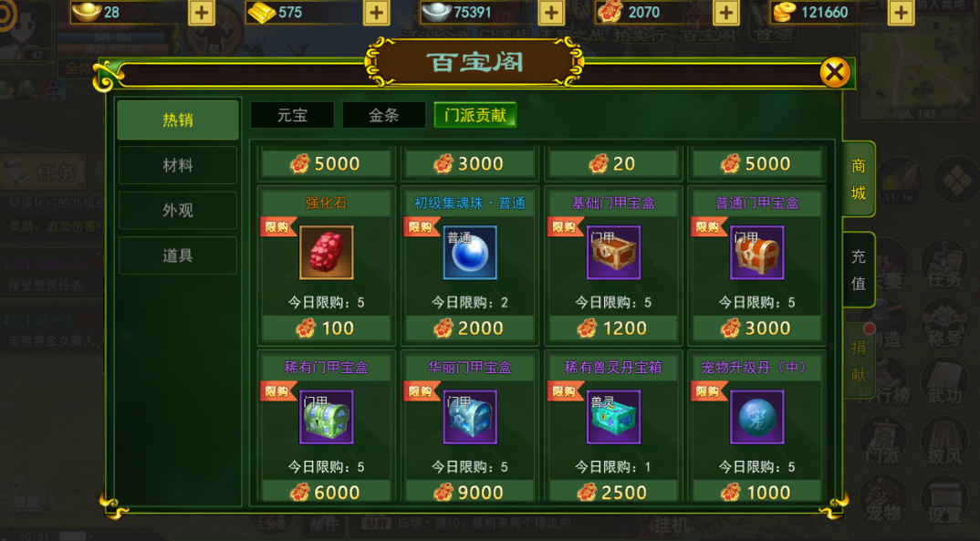Viewport: 980px width, 541px height.
Task: Open the 外观 category
Action: pyautogui.click(x=178, y=210)
